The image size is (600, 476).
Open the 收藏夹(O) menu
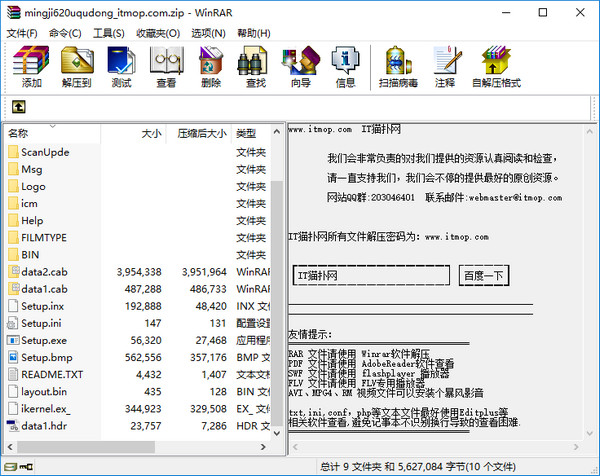pos(158,33)
